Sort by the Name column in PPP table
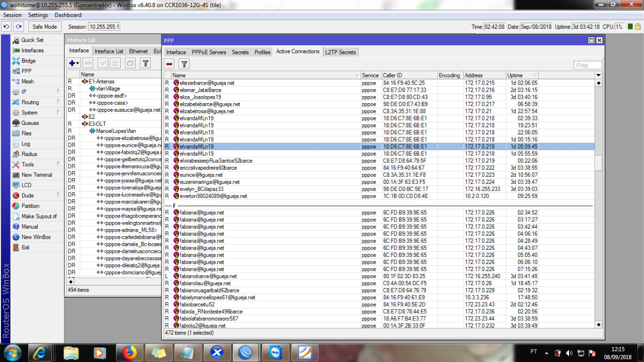The width and height of the screenshot is (644, 362). (x=266, y=76)
